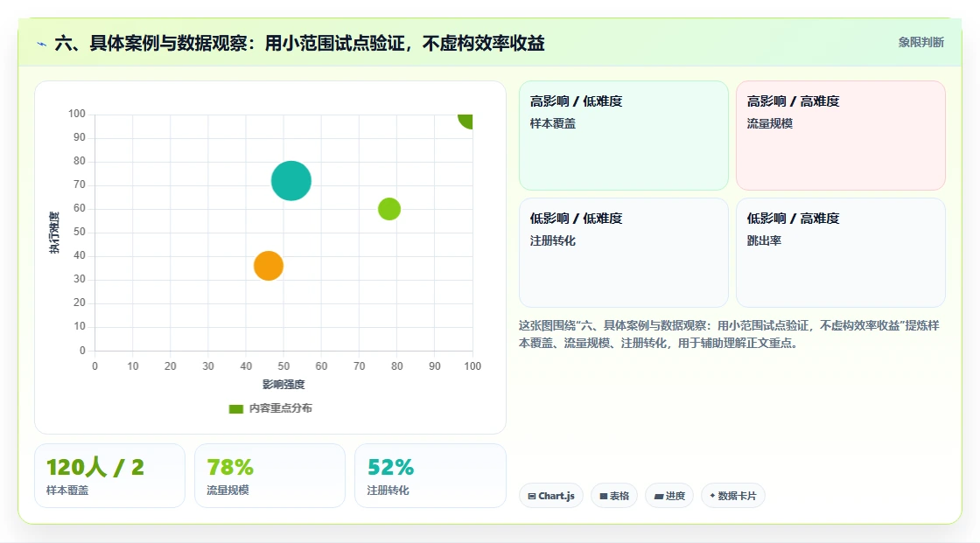The width and height of the screenshot is (980, 543).
Task: Click the 数据卡片 tag chip
Action: [733, 496]
